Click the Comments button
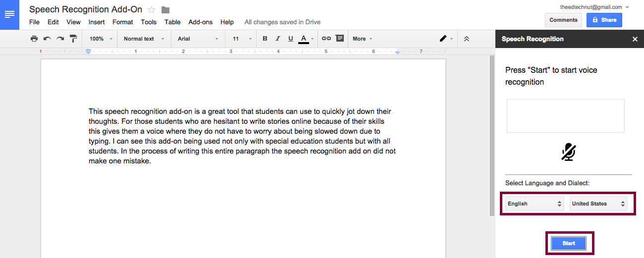644x258 pixels. (x=563, y=20)
